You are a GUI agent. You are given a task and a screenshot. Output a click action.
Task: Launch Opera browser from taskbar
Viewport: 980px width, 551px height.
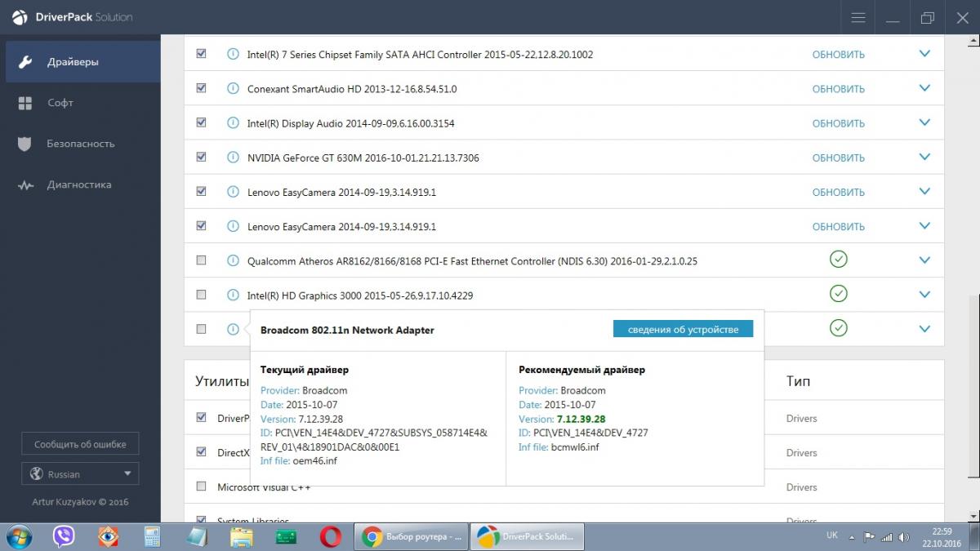tap(330, 537)
